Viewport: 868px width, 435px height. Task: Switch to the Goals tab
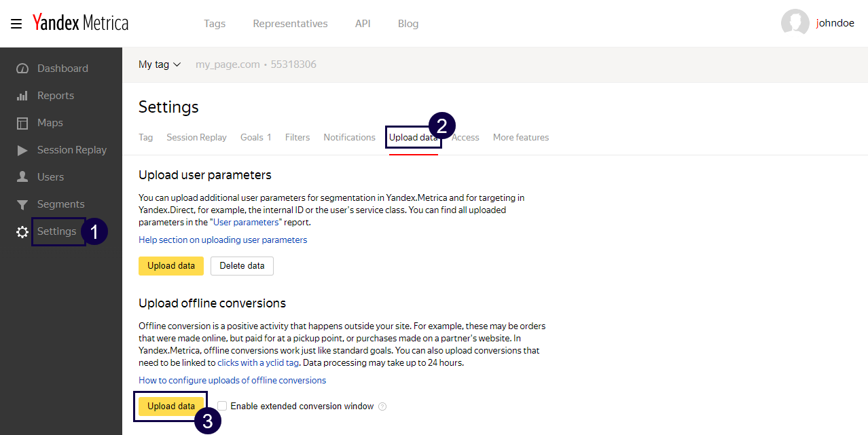click(x=256, y=137)
